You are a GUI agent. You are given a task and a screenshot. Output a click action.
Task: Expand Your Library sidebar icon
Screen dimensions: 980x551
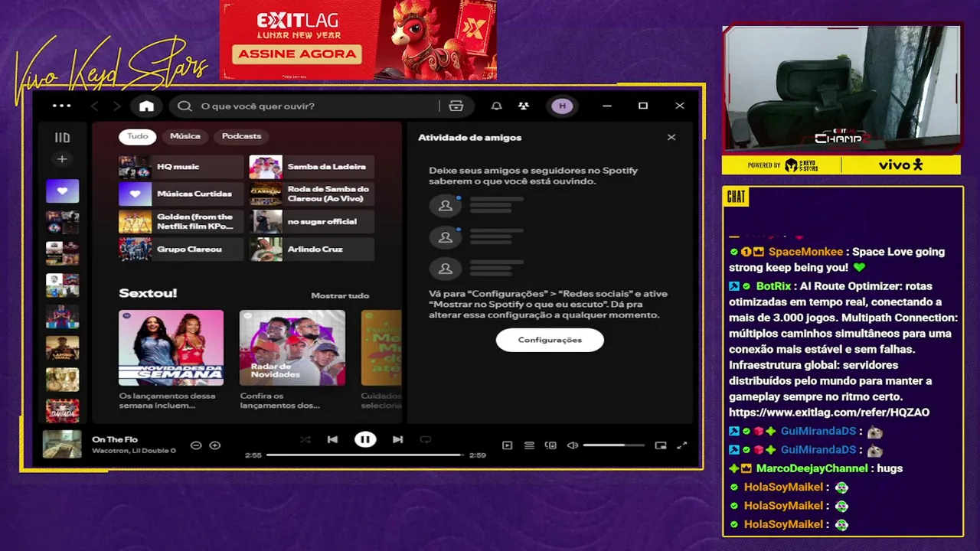click(62, 138)
